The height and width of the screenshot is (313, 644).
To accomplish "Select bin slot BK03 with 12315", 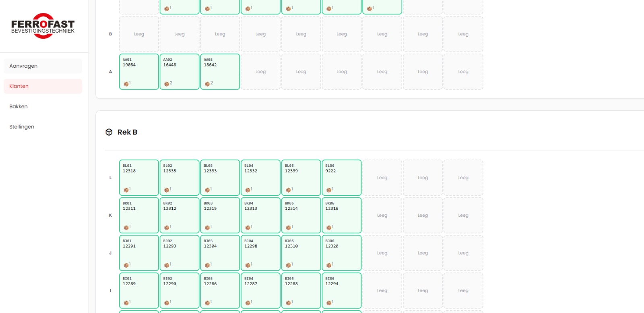I will coord(220,215).
